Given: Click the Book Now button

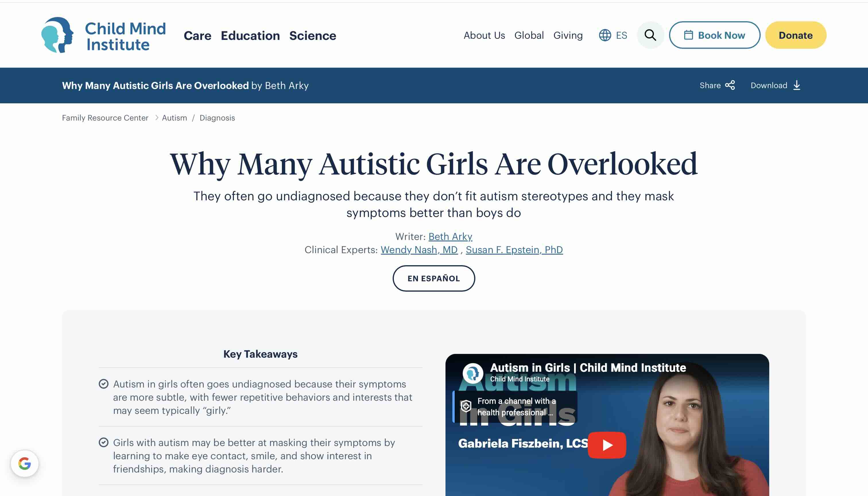Looking at the screenshot, I should point(714,35).
